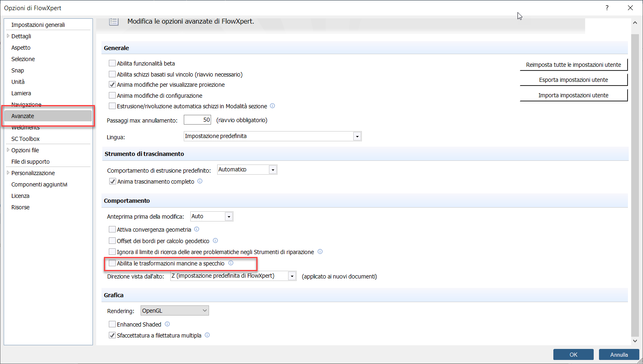Select Selezione in the sidebar
The width and height of the screenshot is (643, 364).
pyautogui.click(x=23, y=59)
